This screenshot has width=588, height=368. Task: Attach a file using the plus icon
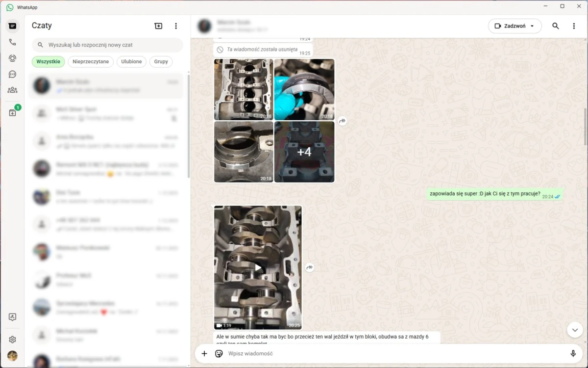[x=204, y=353]
